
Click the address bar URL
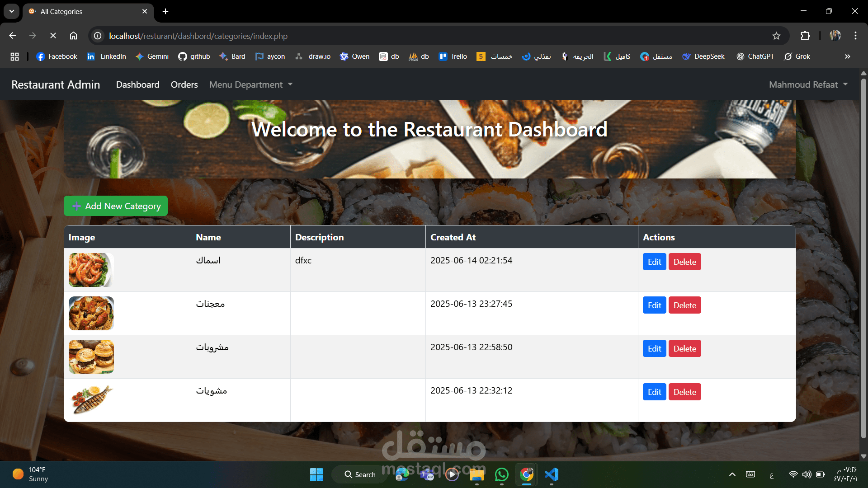coord(198,36)
